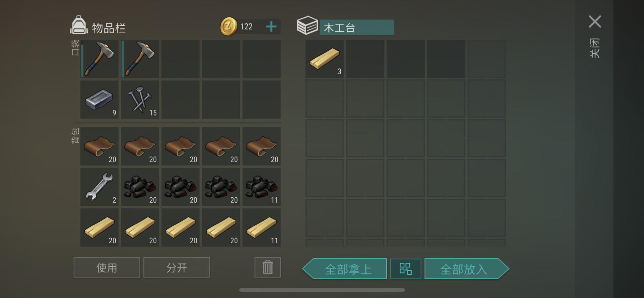Select the first hammer in the pocket
This screenshot has width=644, height=298.
coord(100,59)
